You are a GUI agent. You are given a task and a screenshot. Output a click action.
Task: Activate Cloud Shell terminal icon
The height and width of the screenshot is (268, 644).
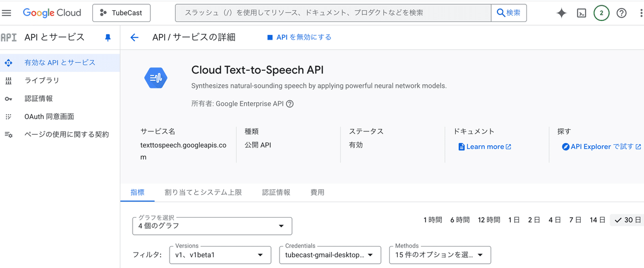(x=581, y=13)
